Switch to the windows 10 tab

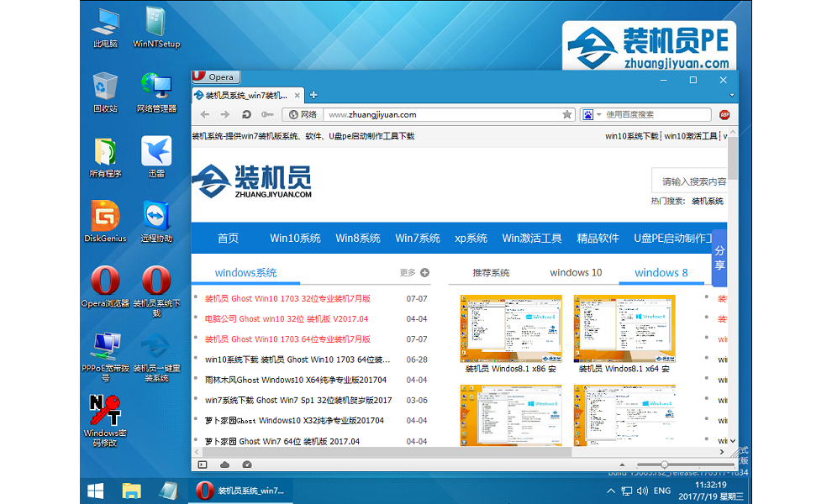coord(576,272)
